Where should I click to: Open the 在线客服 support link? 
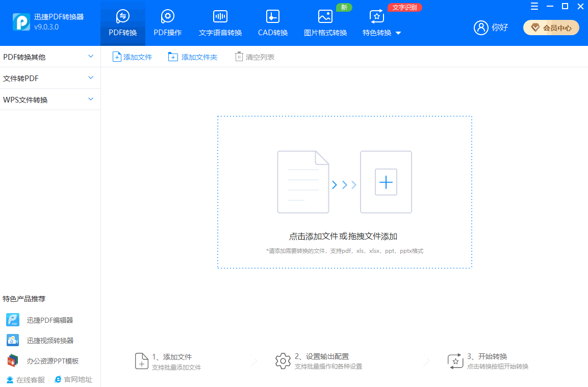[25, 380]
